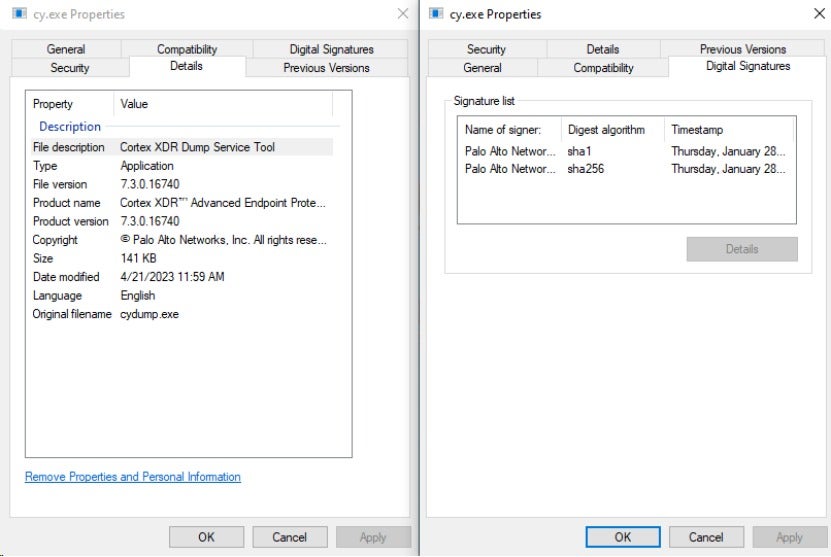Click cy.exe icon in left title bar
Viewport: 831px width, 557px height.
19,13
